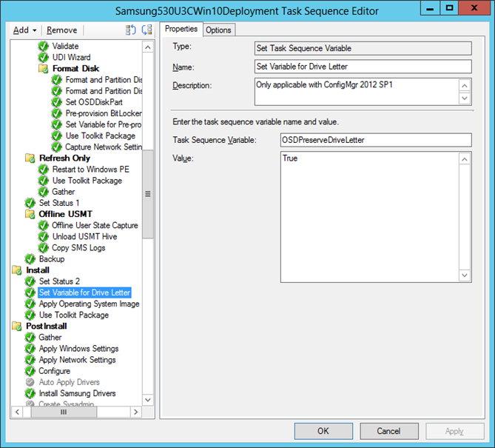Select the Apply Operating System Image step
The image size is (495, 448).
89,304
